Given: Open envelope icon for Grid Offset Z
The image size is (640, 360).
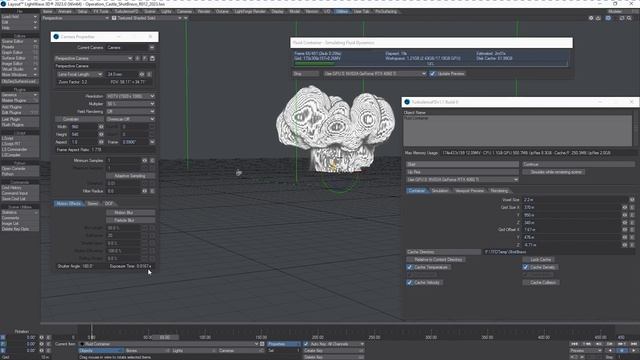Looking at the screenshot, I should pyautogui.click(x=624, y=245).
